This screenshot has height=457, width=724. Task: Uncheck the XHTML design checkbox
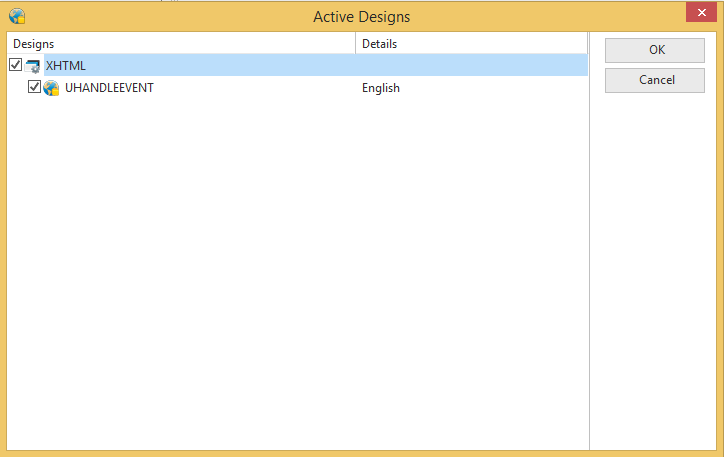(15, 65)
